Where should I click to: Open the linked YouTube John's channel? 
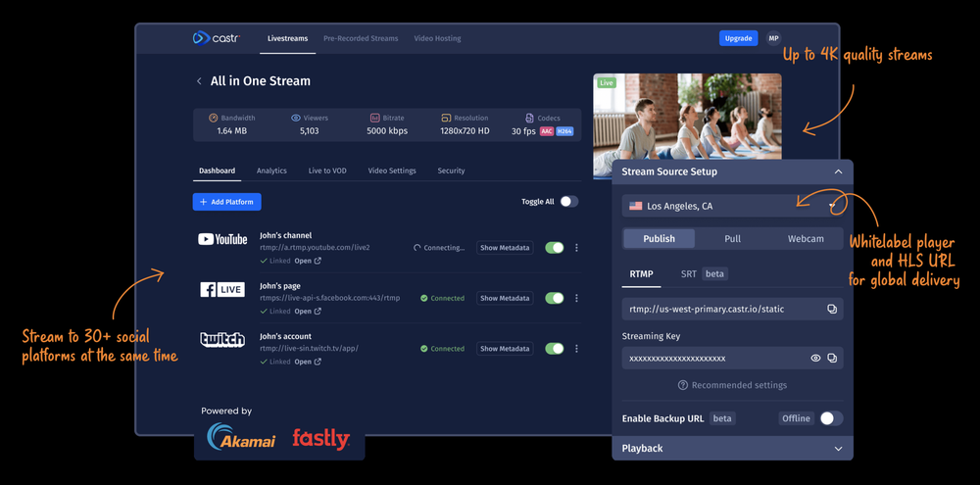pyautogui.click(x=308, y=261)
